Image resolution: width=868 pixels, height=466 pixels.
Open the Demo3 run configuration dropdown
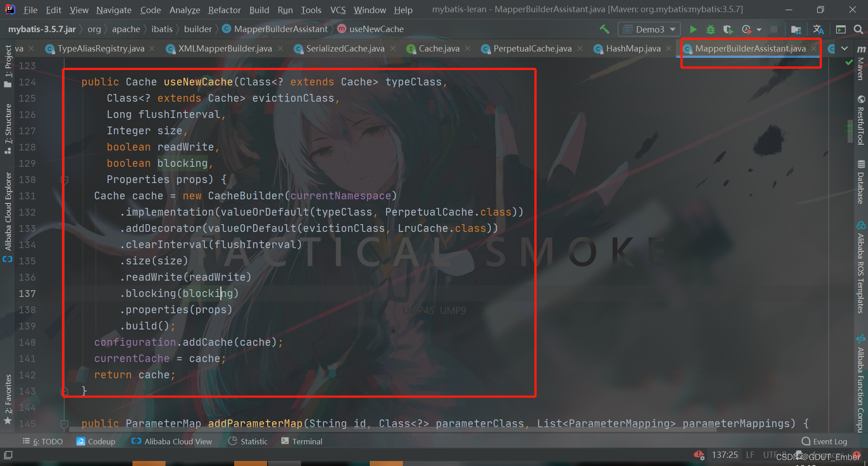click(649, 29)
